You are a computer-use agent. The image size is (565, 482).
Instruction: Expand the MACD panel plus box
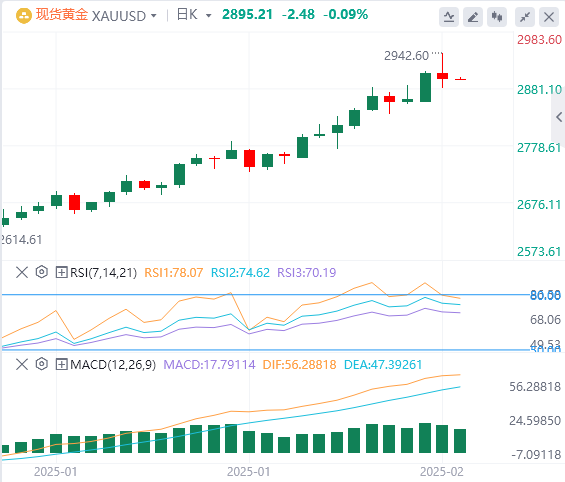point(61,365)
